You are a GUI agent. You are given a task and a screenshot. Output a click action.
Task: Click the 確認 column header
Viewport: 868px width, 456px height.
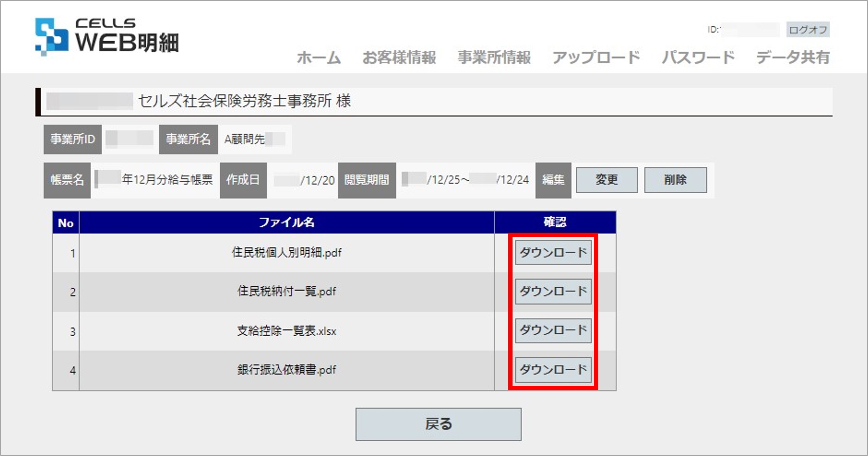coord(555,222)
